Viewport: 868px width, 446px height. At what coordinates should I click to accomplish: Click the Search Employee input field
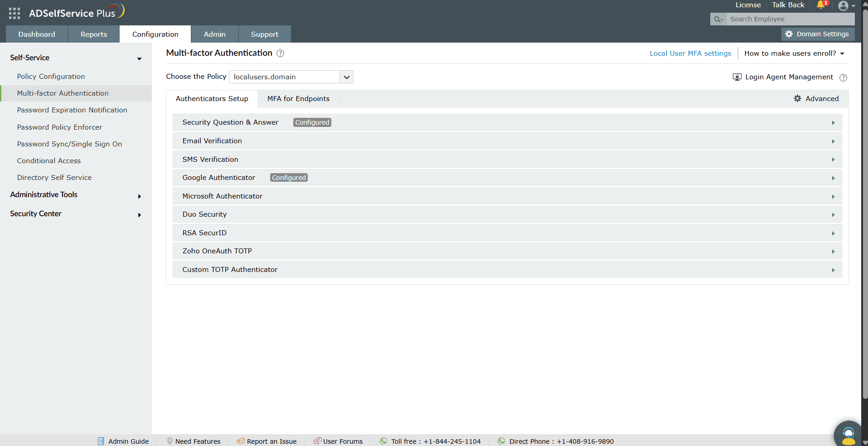click(x=790, y=19)
